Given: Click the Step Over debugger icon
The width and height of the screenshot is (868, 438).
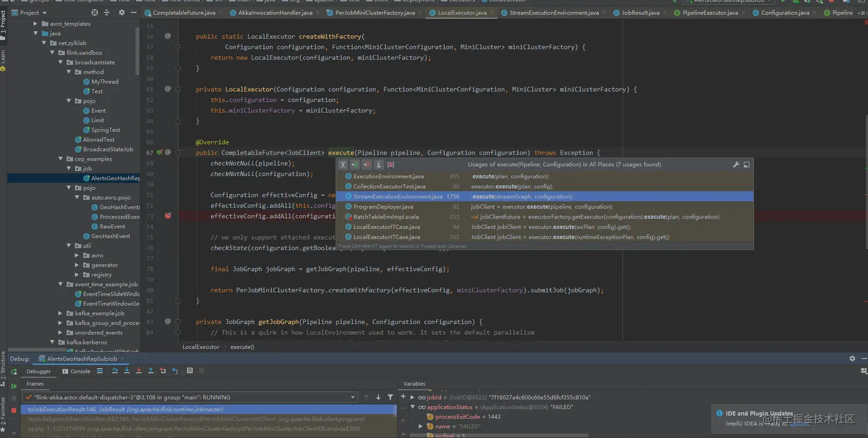Looking at the screenshot, I should click(x=115, y=371).
